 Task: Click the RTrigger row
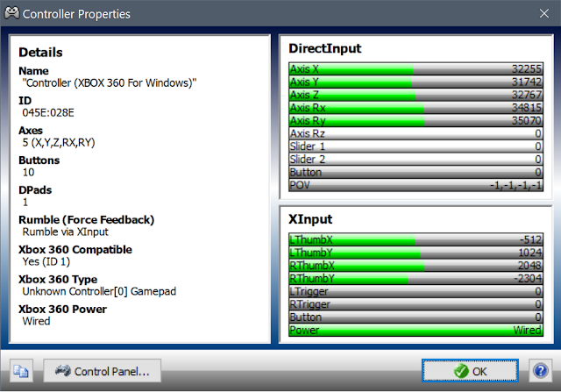pos(415,304)
